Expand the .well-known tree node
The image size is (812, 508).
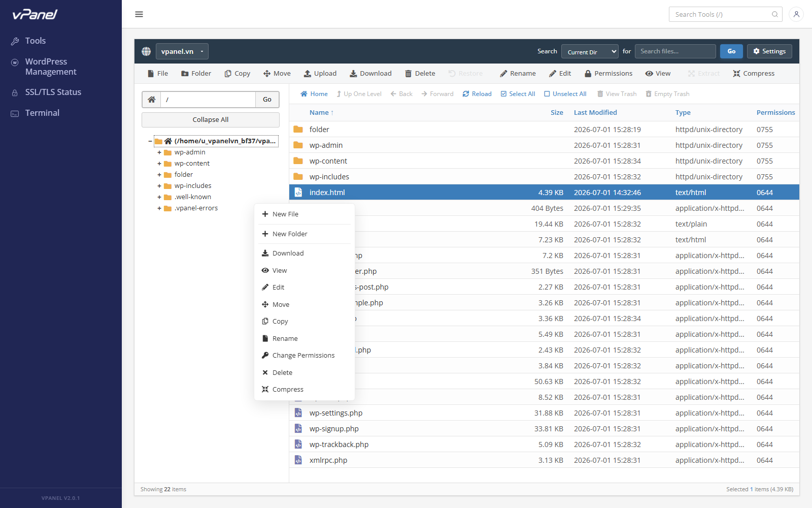tap(159, 197)
